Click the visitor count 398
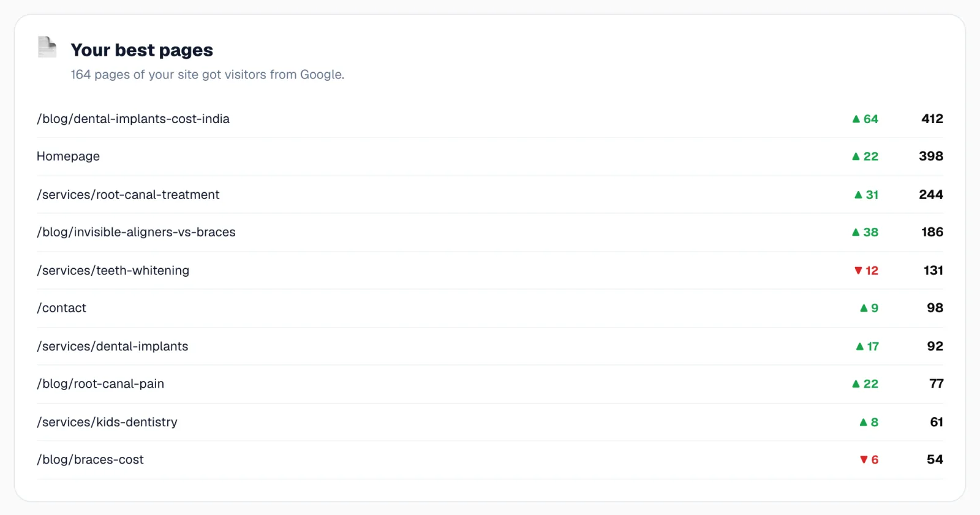980x515 pixels. [931, 156]
